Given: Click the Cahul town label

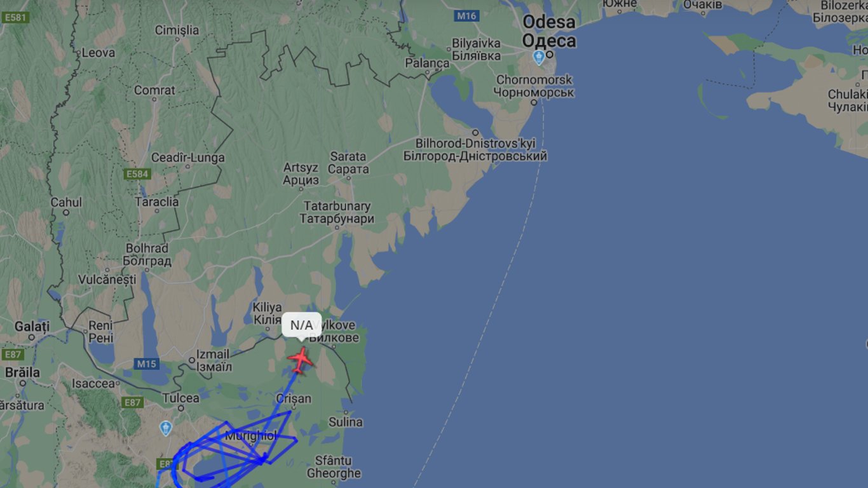Looking at the screenshot, I should tap(66, 202).
